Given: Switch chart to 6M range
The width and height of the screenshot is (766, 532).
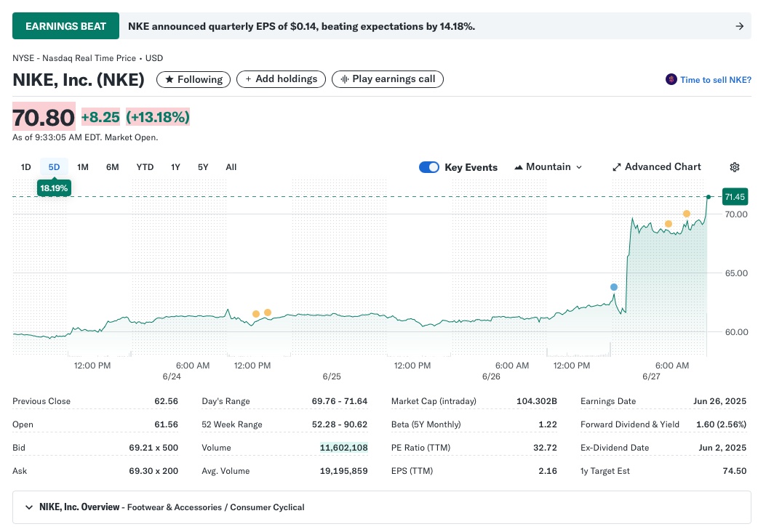Looking at the screenshot, I should [x=112, y=167].
